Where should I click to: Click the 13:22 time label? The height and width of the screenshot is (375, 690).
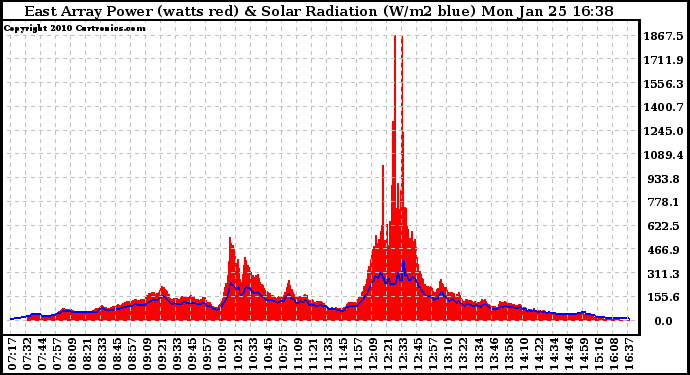[x=463, y=354]
